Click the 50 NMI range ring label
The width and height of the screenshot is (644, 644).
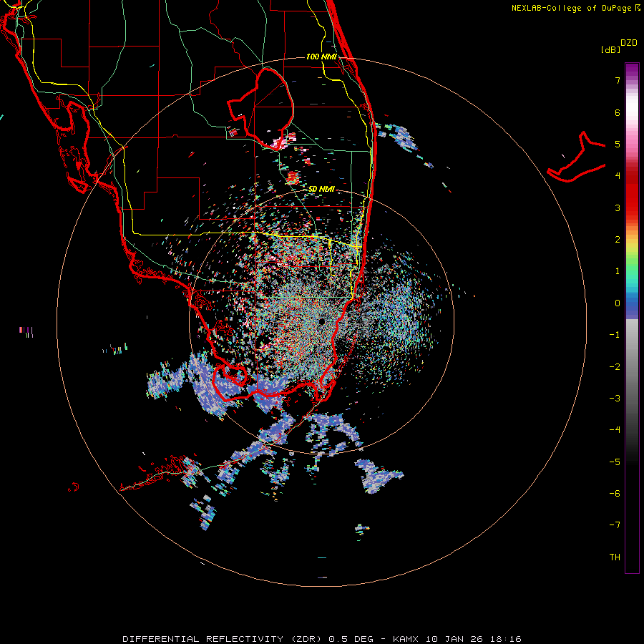pos(321,189)
